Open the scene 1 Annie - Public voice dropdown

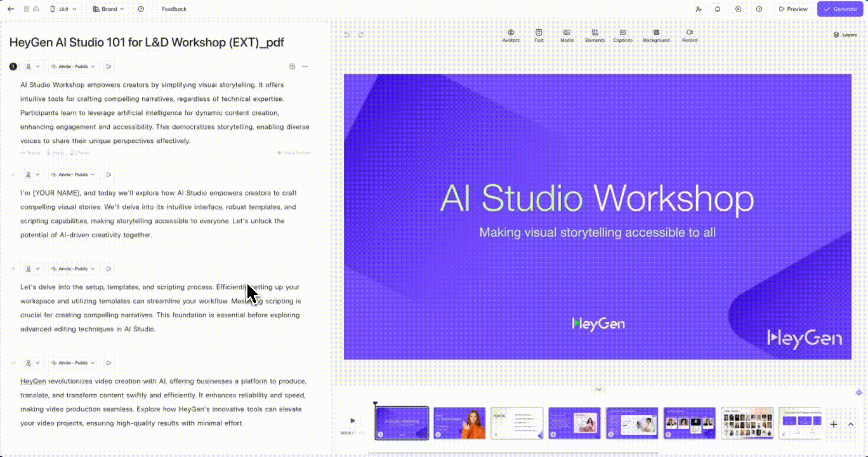point(73,66)
